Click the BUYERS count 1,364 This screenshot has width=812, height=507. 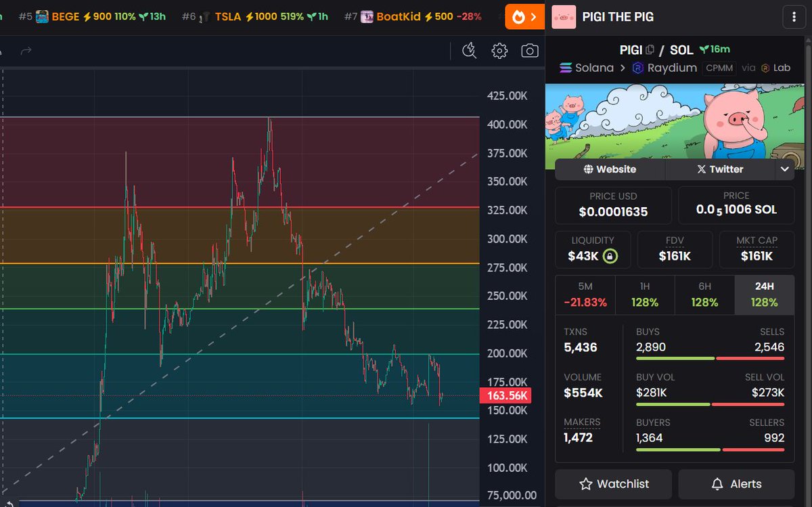coord(650,438)
